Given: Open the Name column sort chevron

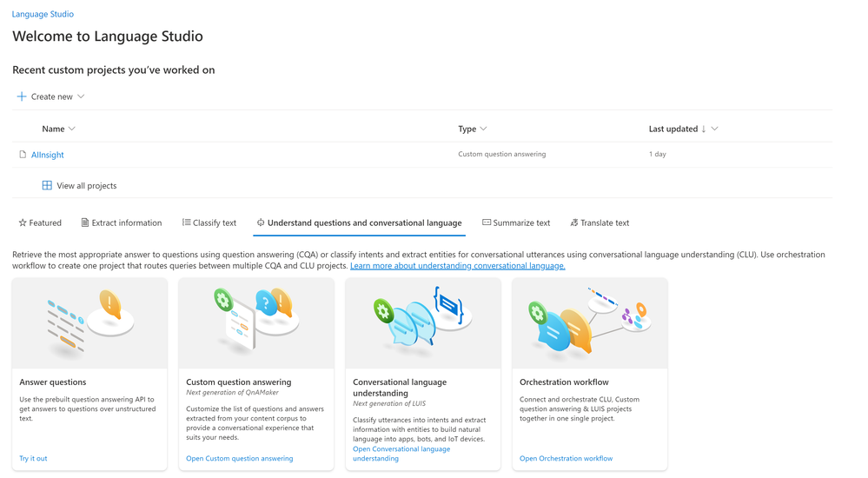Looking at the screenshot, I should click(71, 129).
